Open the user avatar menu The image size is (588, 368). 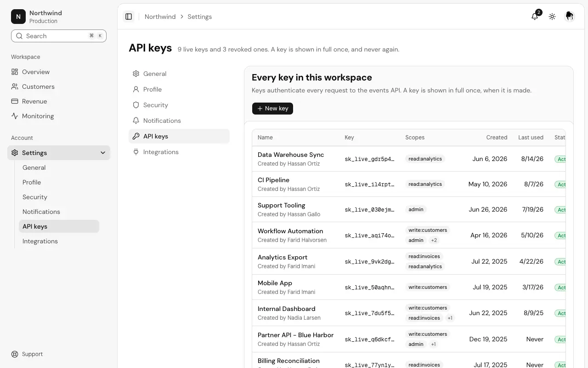click(570, 17)
